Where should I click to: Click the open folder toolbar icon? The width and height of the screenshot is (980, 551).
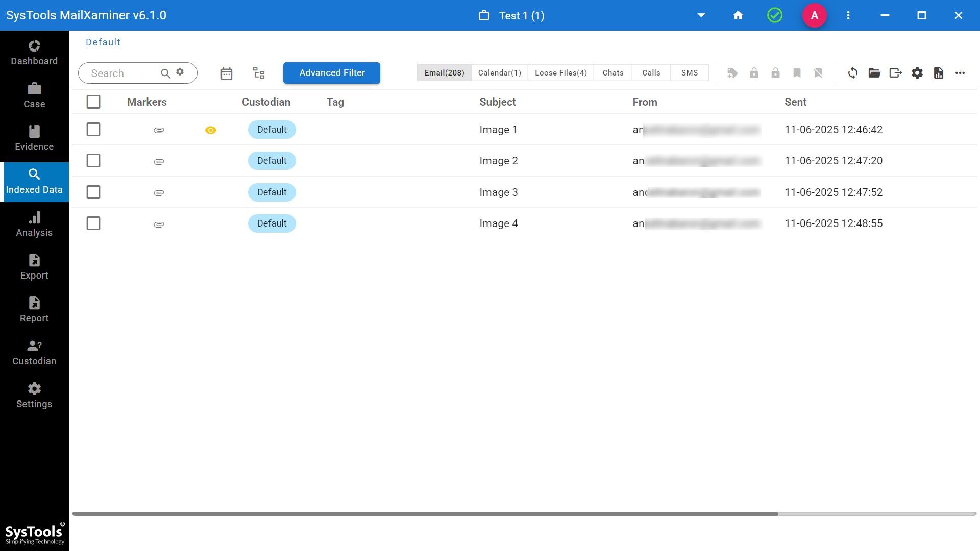874,73
